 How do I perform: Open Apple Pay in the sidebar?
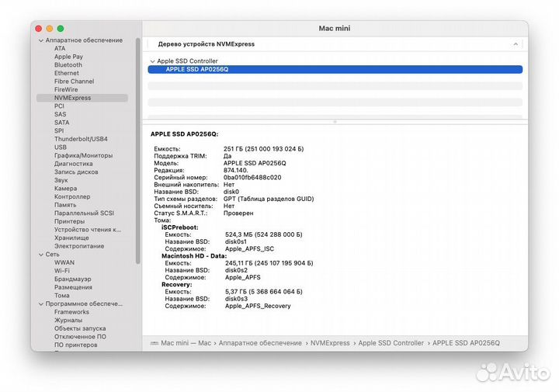point(68,57)
